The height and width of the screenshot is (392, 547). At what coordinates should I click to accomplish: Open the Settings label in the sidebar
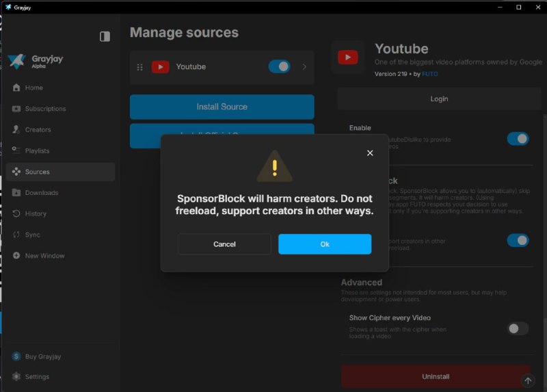tap(37, 377)
